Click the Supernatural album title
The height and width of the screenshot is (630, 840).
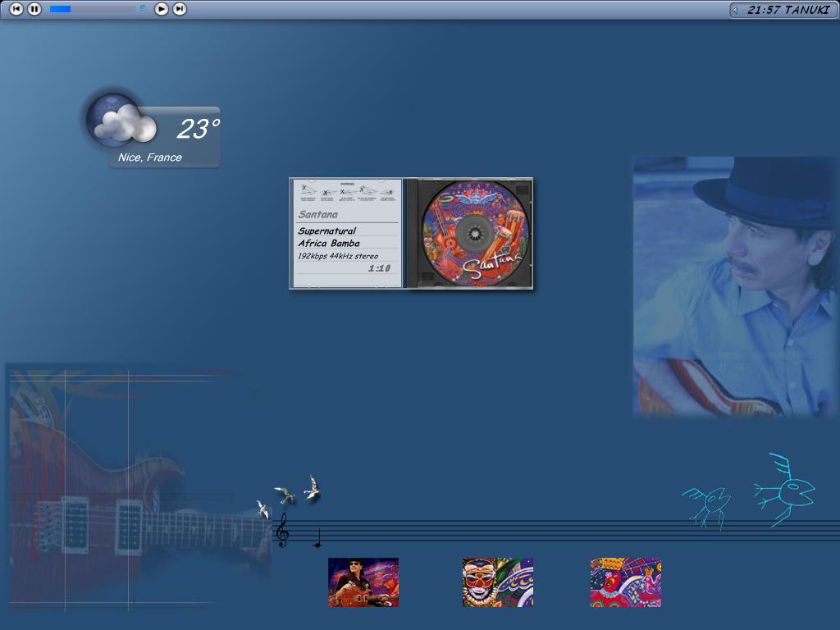tap(326, 231)
